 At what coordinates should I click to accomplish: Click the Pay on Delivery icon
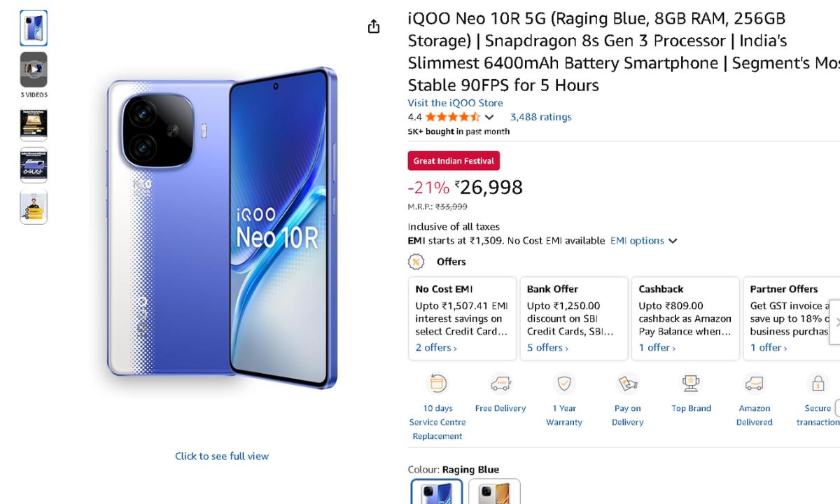[x=627, y=384]
